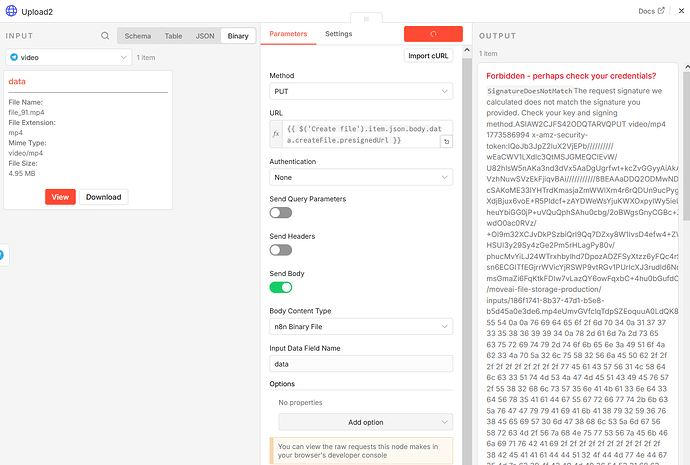Open the Parameters tab

click(288, 34)
